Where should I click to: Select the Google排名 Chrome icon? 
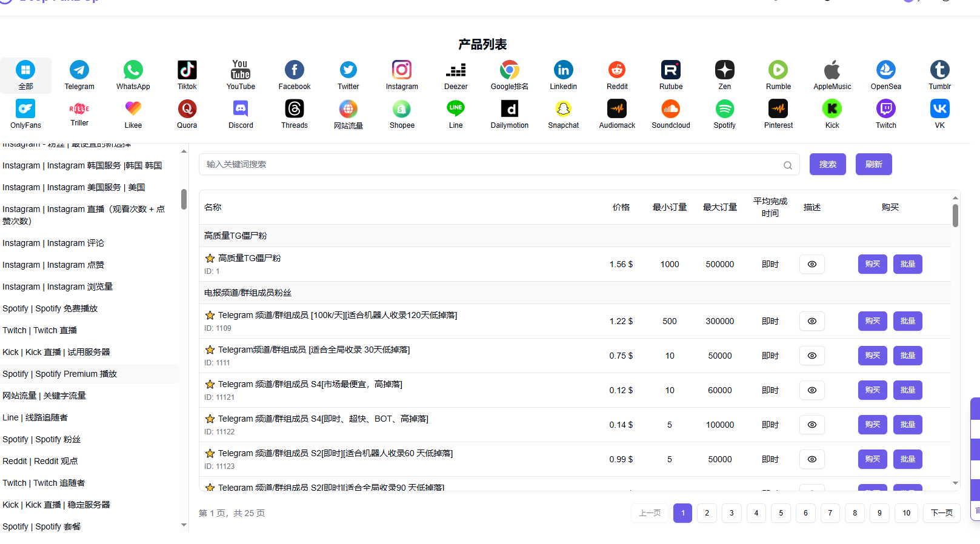pyautogui.click(x=510, y=70)
